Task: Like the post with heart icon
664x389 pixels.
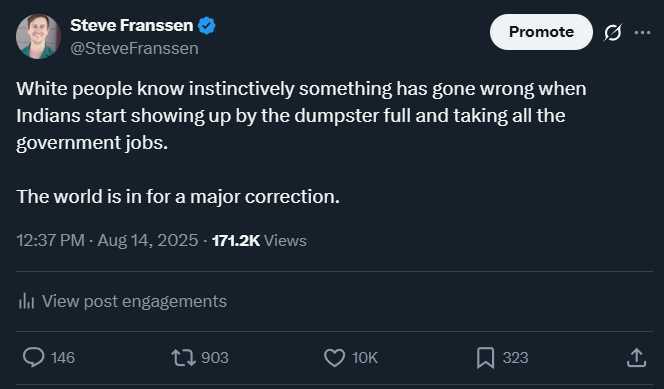Action: 335,358
